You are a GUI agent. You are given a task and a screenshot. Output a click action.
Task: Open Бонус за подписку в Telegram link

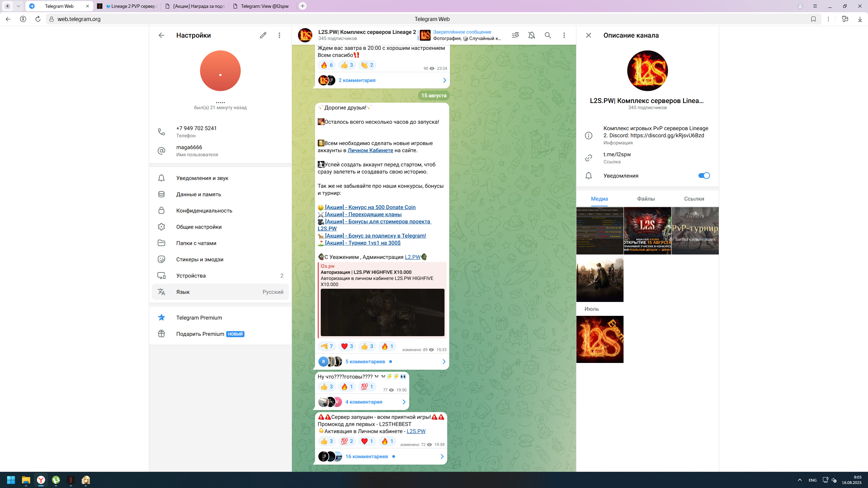point(375,236)
